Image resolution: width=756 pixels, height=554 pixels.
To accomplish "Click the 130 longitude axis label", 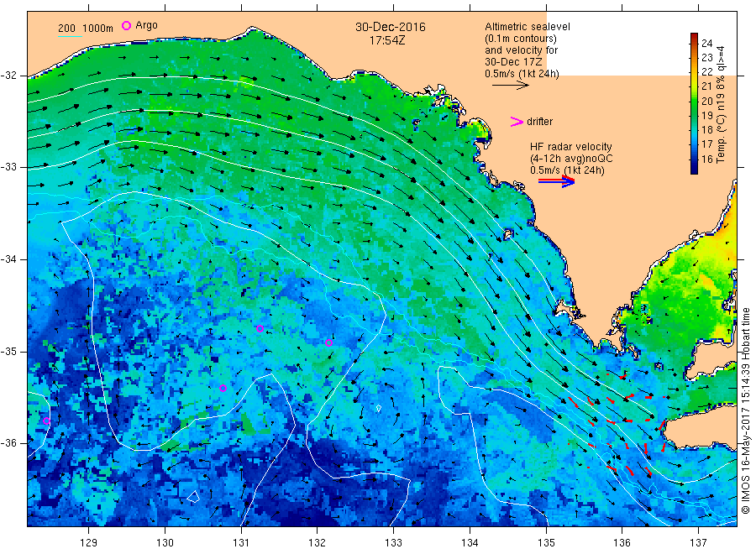I will 165,543.
